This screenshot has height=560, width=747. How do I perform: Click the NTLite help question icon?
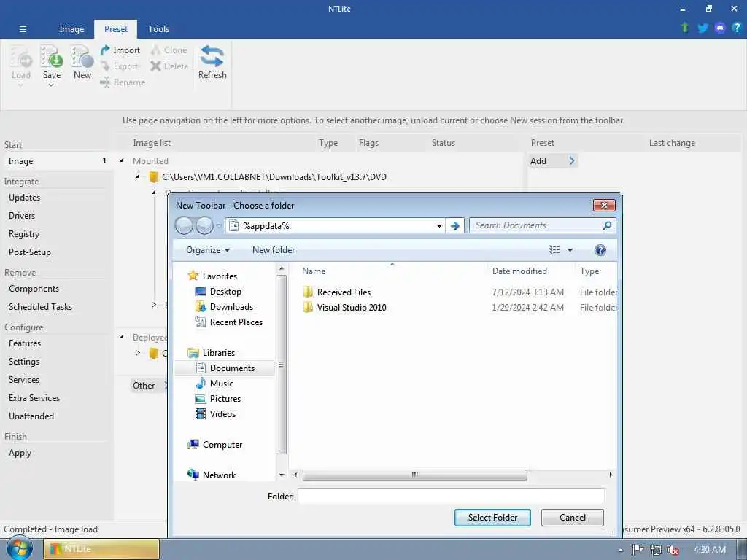click(x=737, y=28)
